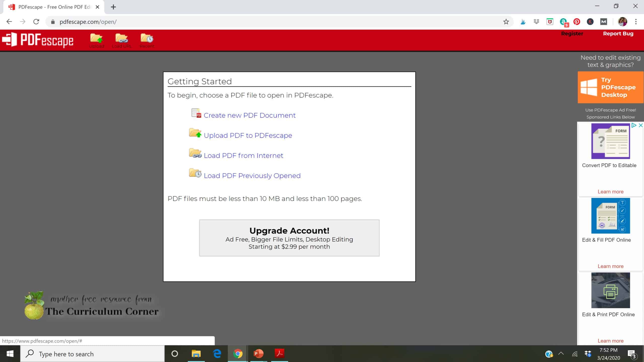Bookmark this page with the star icon
This screenshot has width=644, height=362.
tap(506, 22)
